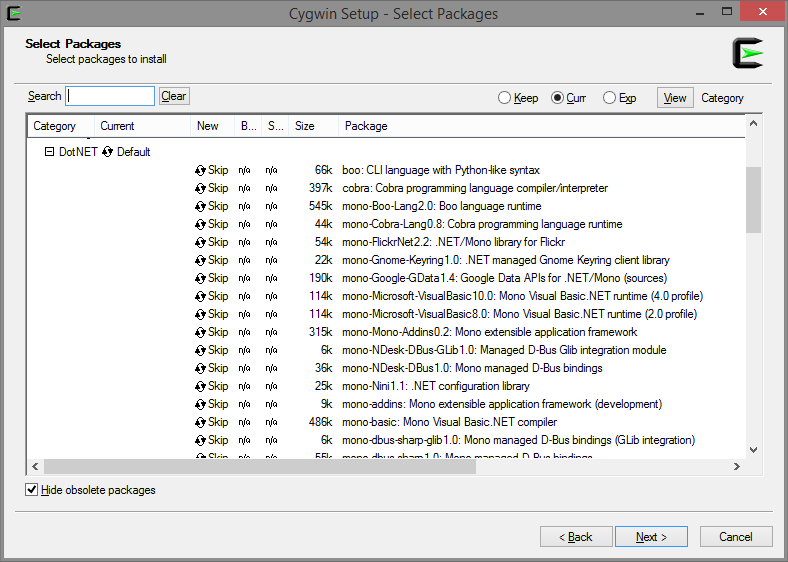Click the horizontal scrollbar right arrow
The height and width of the screenshot is (562, 788).
pyautogui.click(x=737, y=466)
